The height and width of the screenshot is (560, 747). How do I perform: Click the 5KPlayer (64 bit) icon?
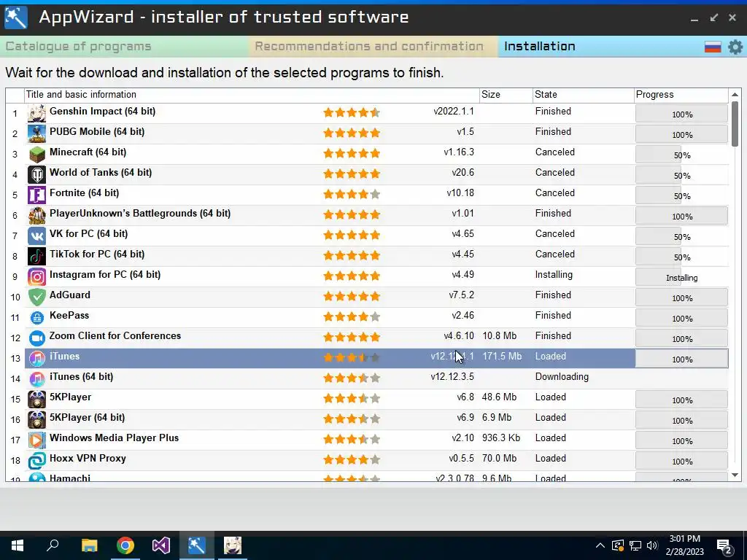[x=36, y=420]
